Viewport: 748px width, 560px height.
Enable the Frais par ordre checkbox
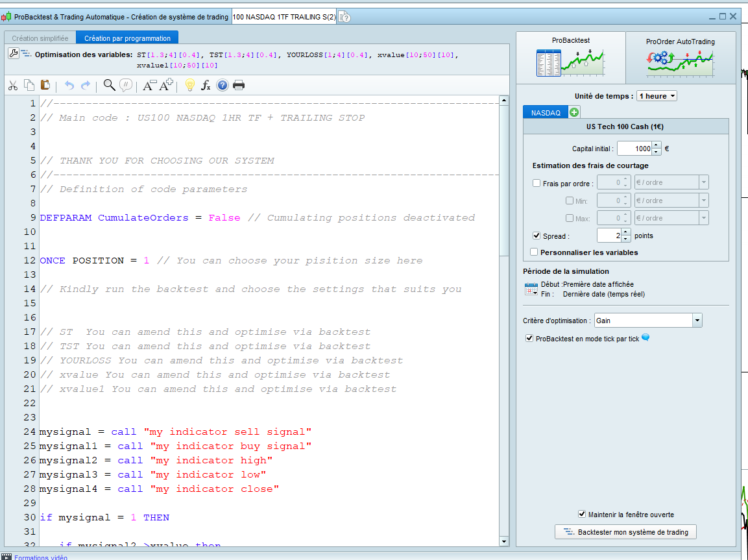[537, 183]
